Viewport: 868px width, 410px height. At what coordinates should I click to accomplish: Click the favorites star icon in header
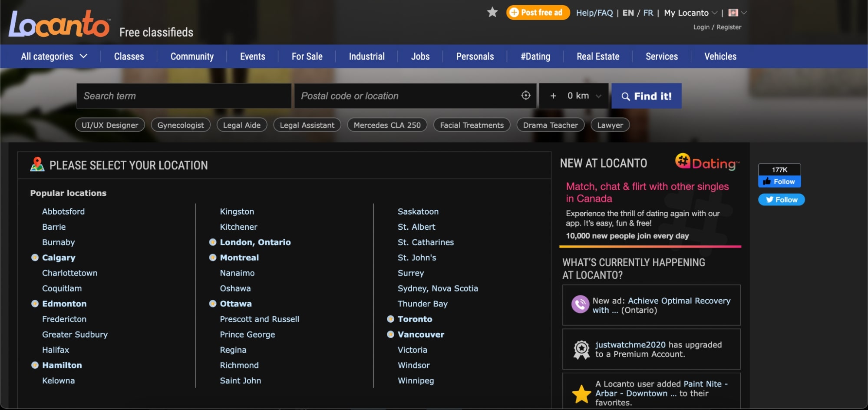coord(492,12)
